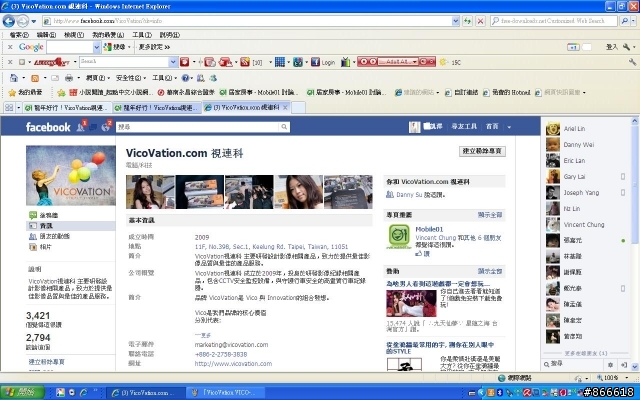
Task: Click the Google +1 button in toolbar
Action: click(573, 47)
